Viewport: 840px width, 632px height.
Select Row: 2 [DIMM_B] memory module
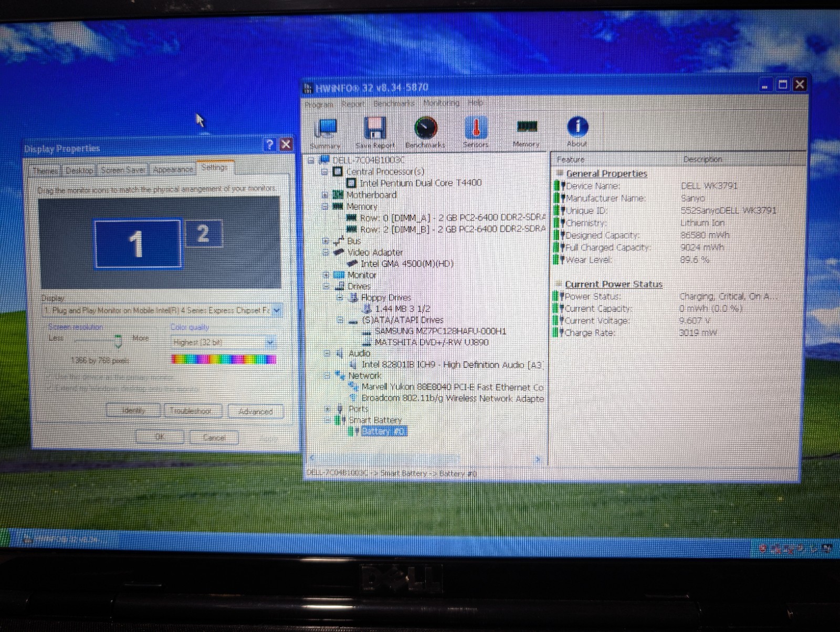[452, 229]
